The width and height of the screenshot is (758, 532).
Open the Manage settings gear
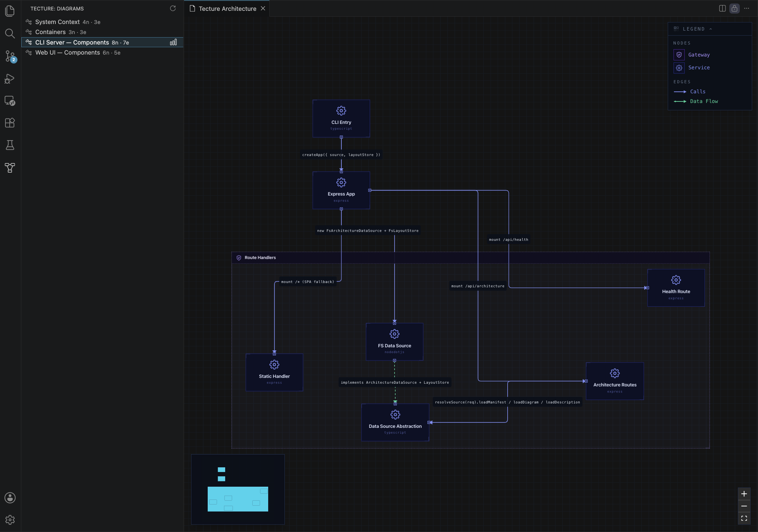point(10,520)
